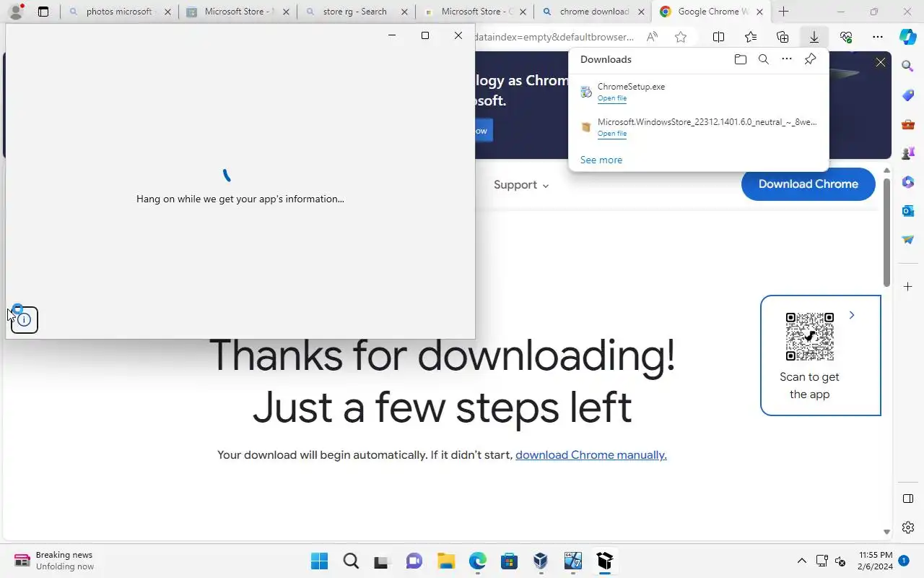Click the scrollbar down arrow
Screen dimensions: 924x578
pos(886,532)
